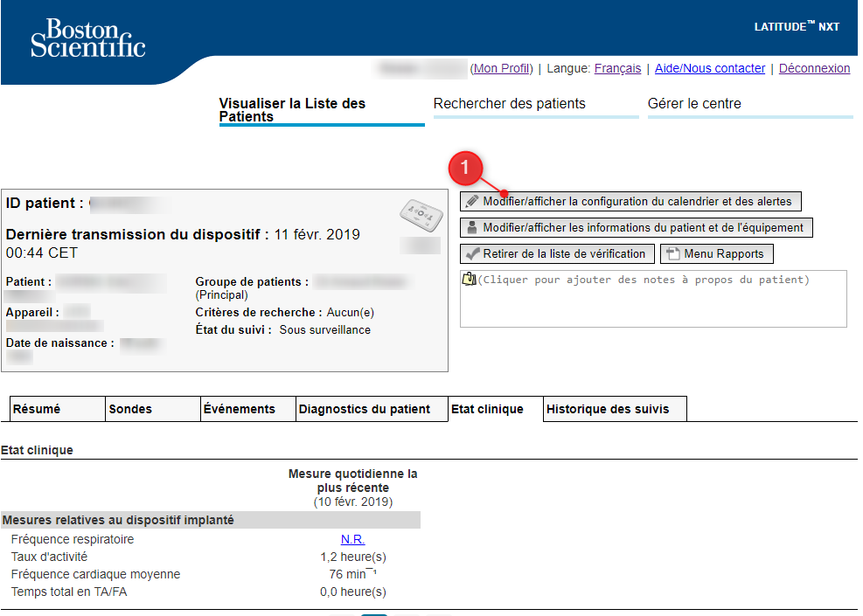Viewport: 863px width, 616px height.
Task: Click the pencil icon on calendar configuration button
Action: [471, 201]
